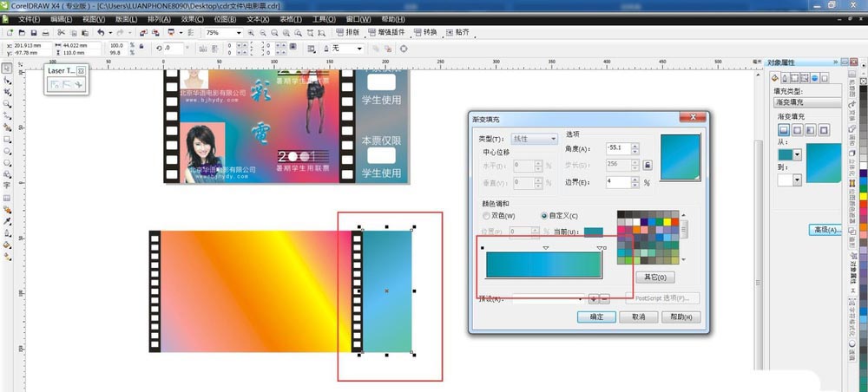Click the Save icon in the toolbar
Viewport: 868px width, 392px height.
coord(34,33)
